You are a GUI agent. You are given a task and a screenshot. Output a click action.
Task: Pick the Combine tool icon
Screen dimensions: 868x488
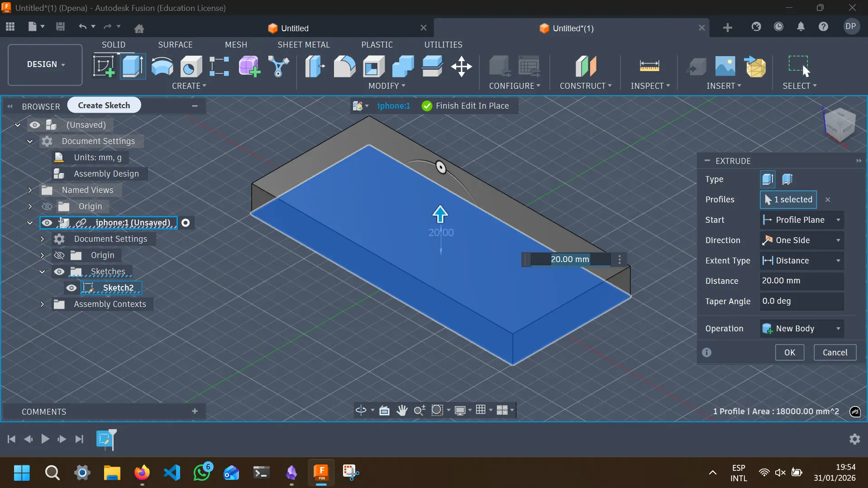coord(403,66)
